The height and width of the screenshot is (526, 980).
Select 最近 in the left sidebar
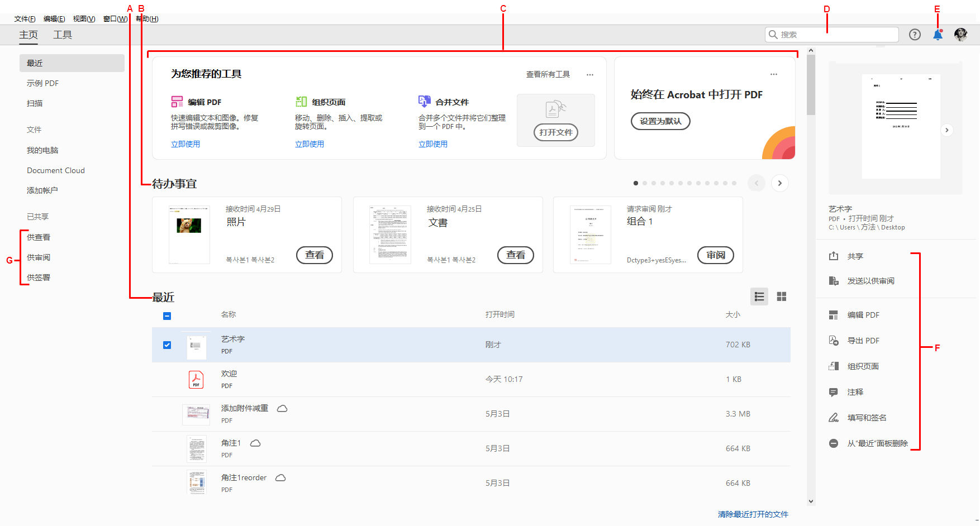72,63
